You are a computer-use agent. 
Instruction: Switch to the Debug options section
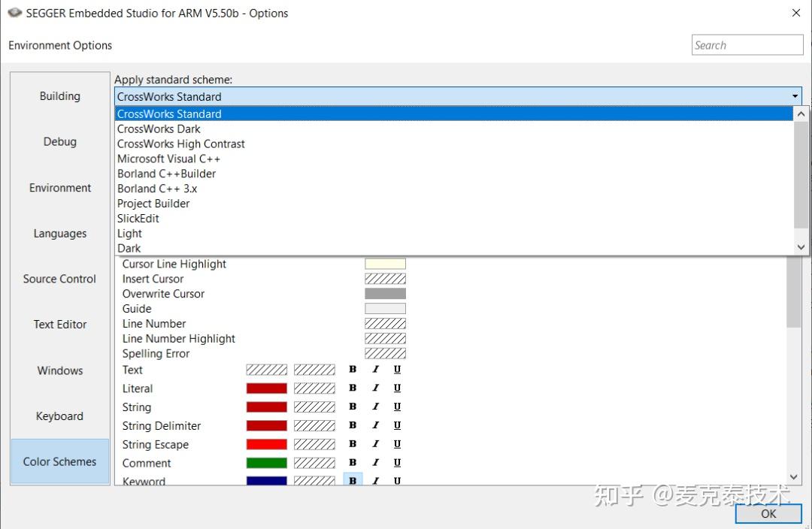[x=59, y=141]
